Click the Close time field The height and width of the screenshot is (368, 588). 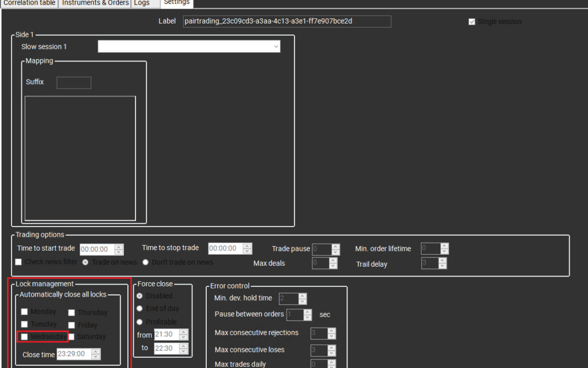tap(75, 354)
